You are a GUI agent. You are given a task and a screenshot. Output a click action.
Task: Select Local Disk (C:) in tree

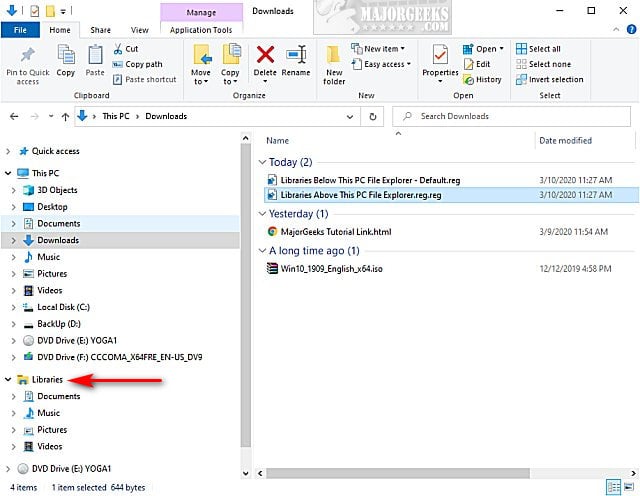[x=63, y=307]
